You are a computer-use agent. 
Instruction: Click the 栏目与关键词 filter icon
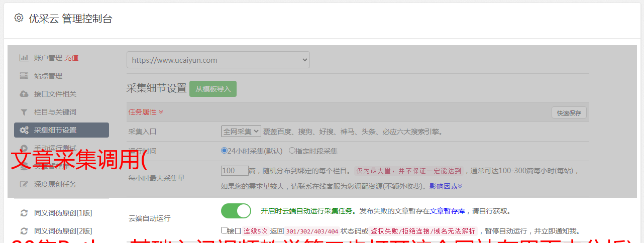click(x=24, y=112)
